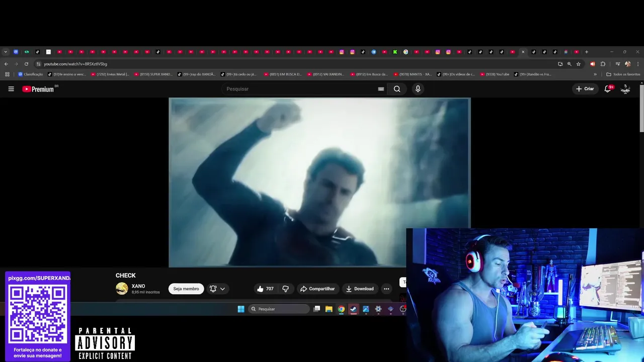Switch to the Telegram tab
644x362 pixels.
click(374, 52)
